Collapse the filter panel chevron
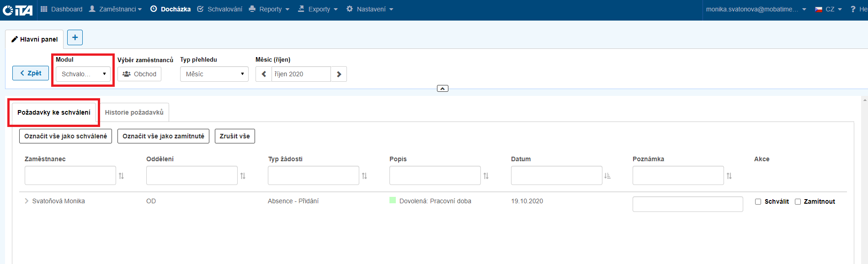The image size is (868, 264). coord(442,89)
